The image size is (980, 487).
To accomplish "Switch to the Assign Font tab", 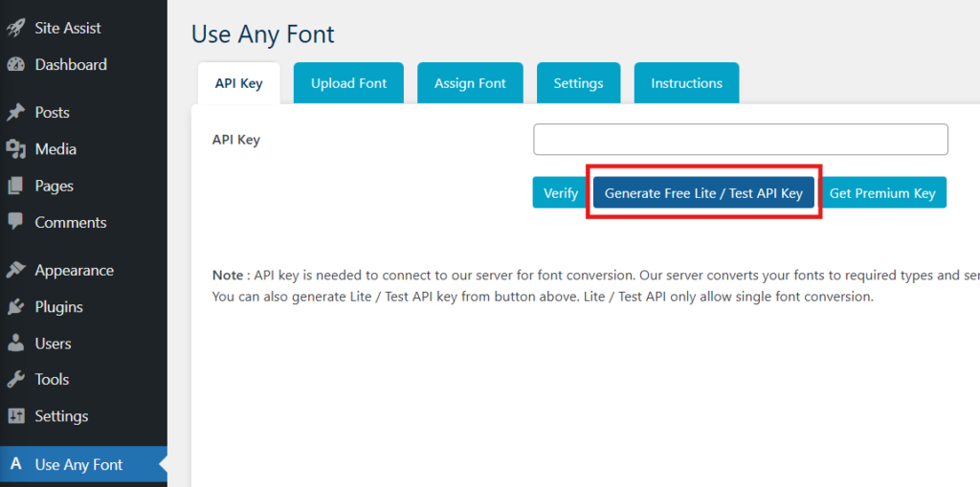I will (470, 83).
